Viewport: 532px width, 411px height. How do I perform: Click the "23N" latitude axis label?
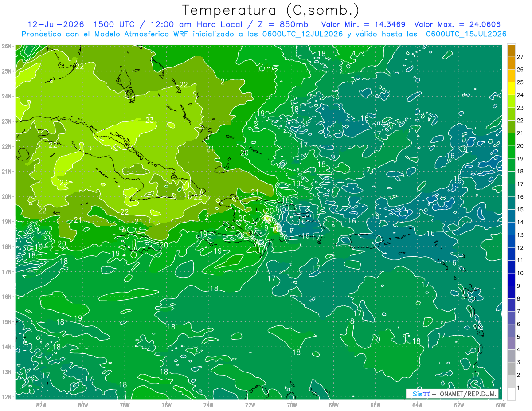(6, 121)
